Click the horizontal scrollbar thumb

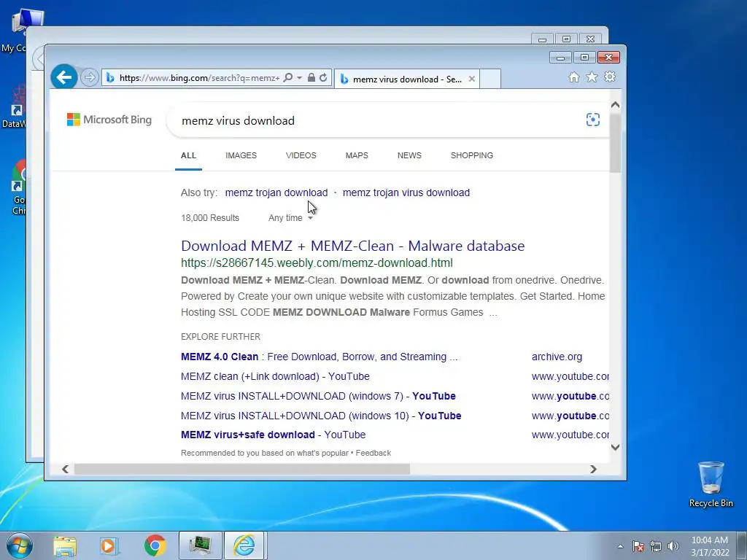tap(242, 469)
